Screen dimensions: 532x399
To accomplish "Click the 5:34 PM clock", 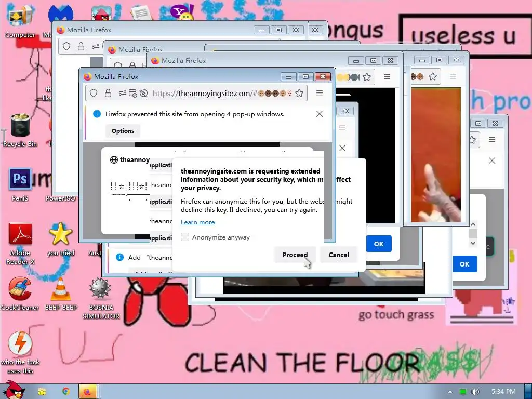I will coord(503,392).
